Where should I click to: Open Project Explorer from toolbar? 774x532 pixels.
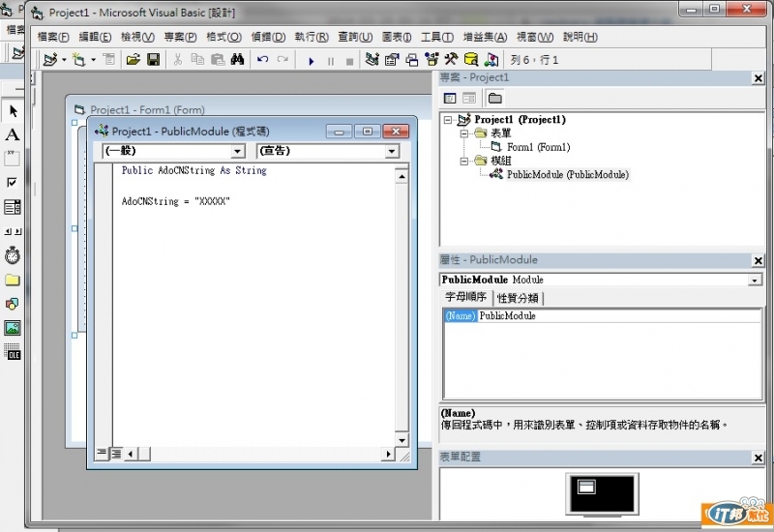[x=372, y=60]
